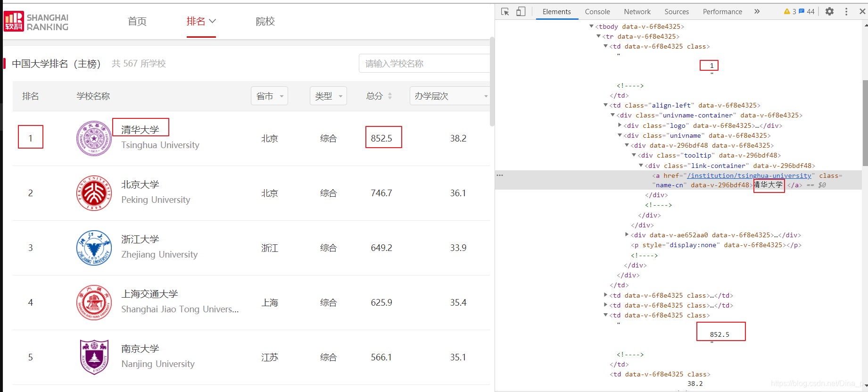The height and width of the screenshot is (392, 868).
Task: Click 上海 province cell
Action: click(x=270, y=302)
